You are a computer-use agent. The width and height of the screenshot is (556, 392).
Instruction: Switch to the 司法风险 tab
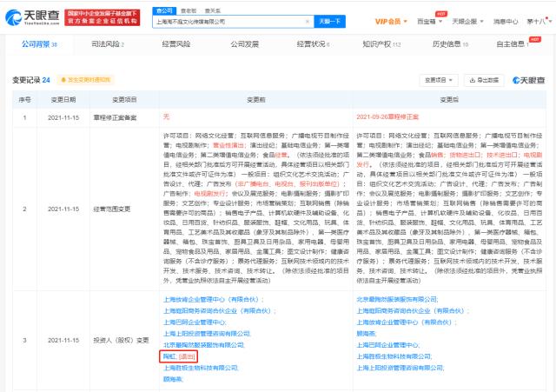point(108,44)
